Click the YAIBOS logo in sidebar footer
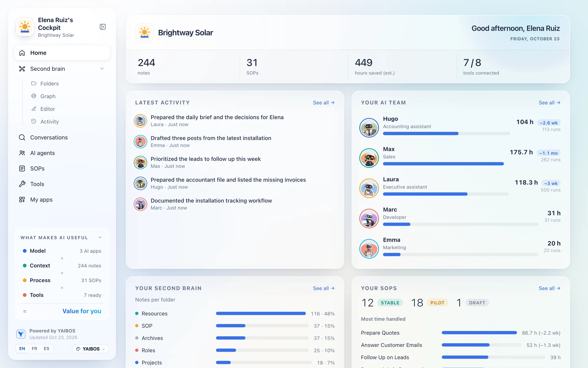The image size is (588, 368). click(x=21, y=334)
